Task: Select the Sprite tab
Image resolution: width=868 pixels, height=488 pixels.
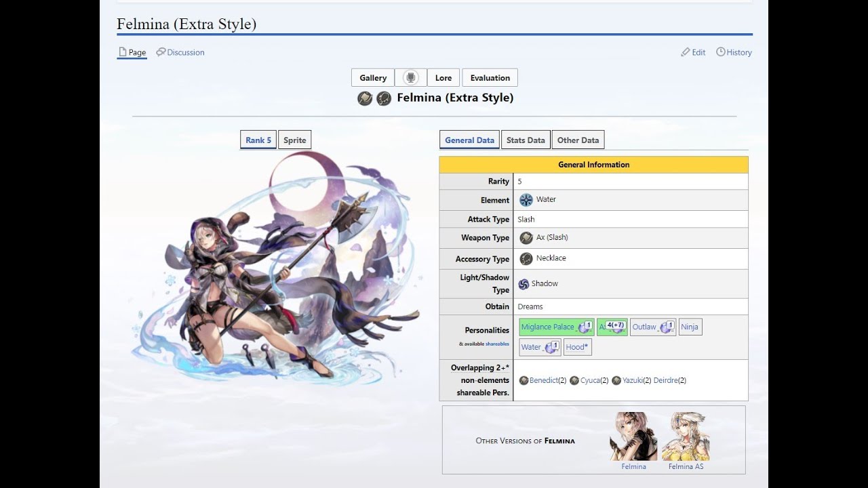Action: (x=295, y=140)
